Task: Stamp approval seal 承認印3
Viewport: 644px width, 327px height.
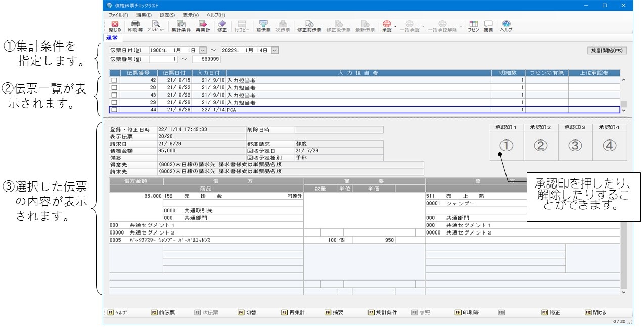Action: (575, 146)
